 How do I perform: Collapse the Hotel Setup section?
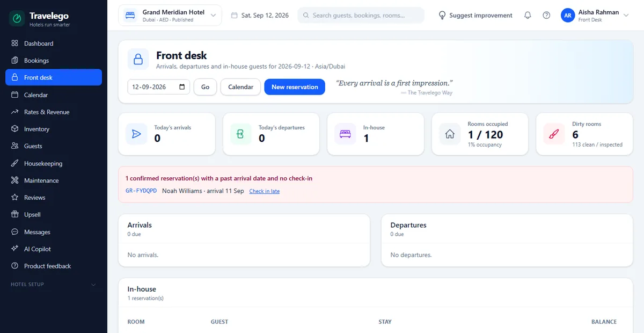[x=54, y=285]
